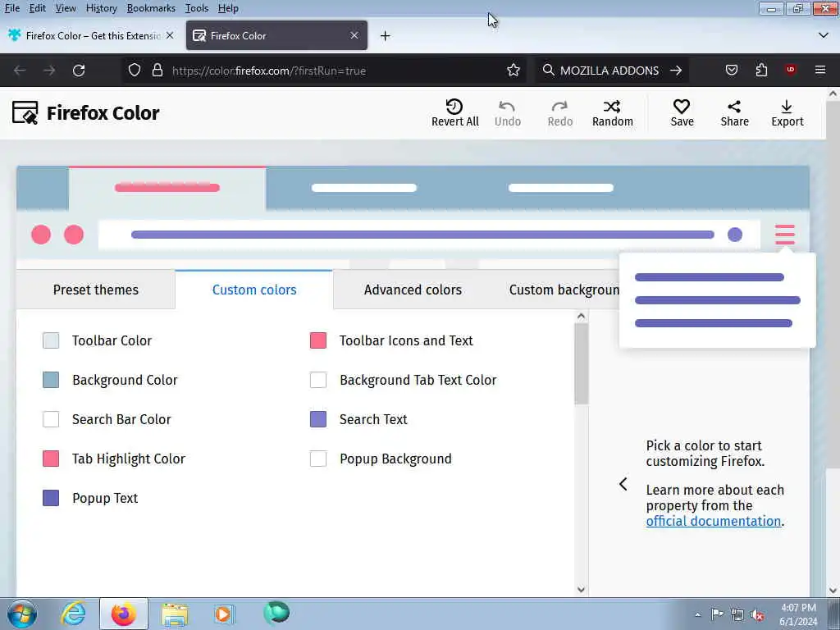Viewport: 840px width, 630px height.
Task: Open the Tools menu
Action: click(197, 8)
